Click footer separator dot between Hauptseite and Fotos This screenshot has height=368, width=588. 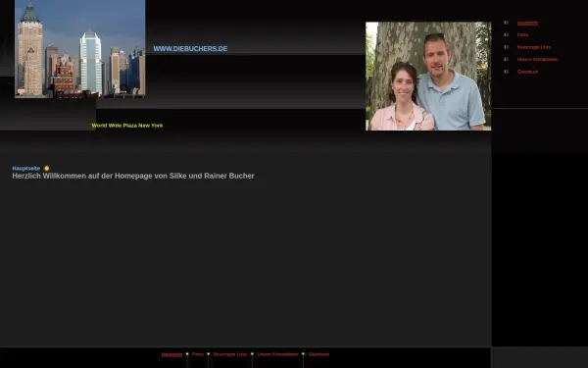click(187, 354)
